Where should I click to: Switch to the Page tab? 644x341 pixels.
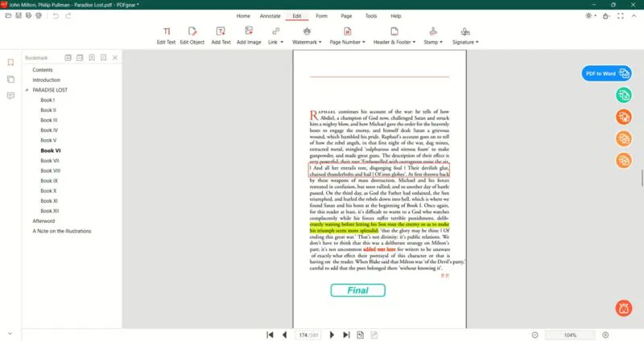[x=346, y=16]
